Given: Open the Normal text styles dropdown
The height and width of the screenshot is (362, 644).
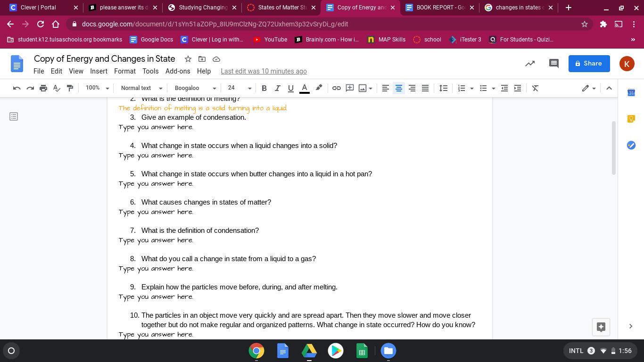Looking at the screenshot, I should (141, 88).
